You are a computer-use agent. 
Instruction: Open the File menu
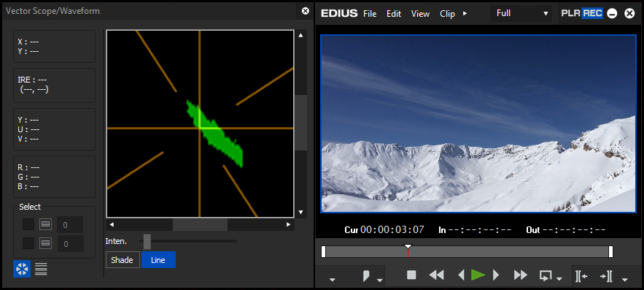tap(370, 14)
